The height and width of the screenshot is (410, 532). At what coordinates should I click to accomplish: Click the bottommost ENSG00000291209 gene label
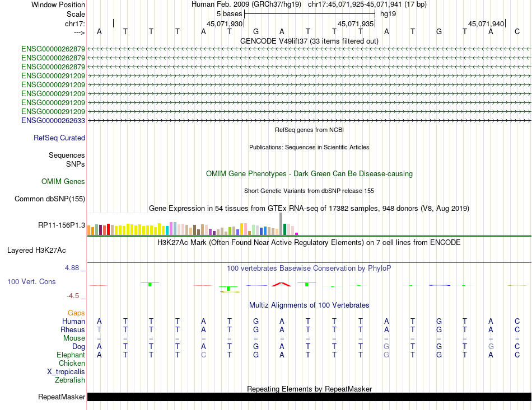click(53, 111)
